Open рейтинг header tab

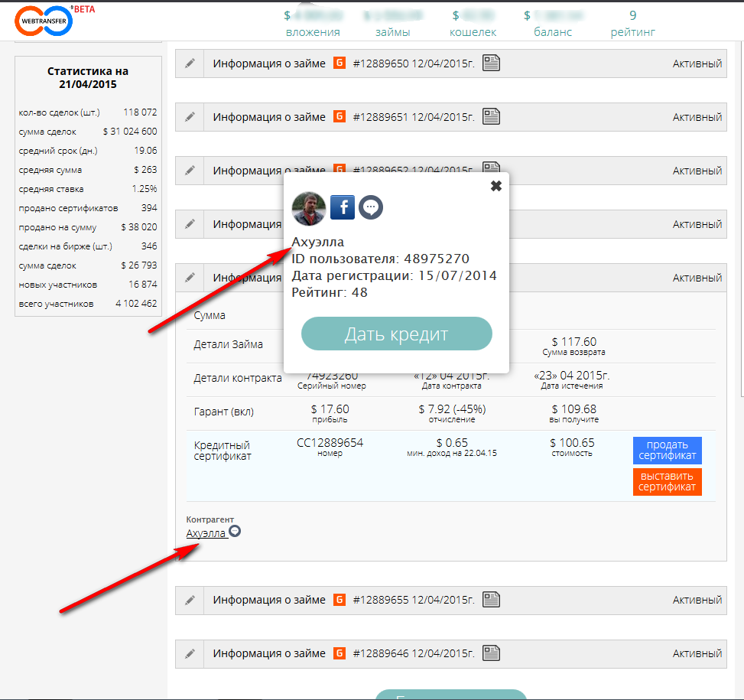pos(632,32)
